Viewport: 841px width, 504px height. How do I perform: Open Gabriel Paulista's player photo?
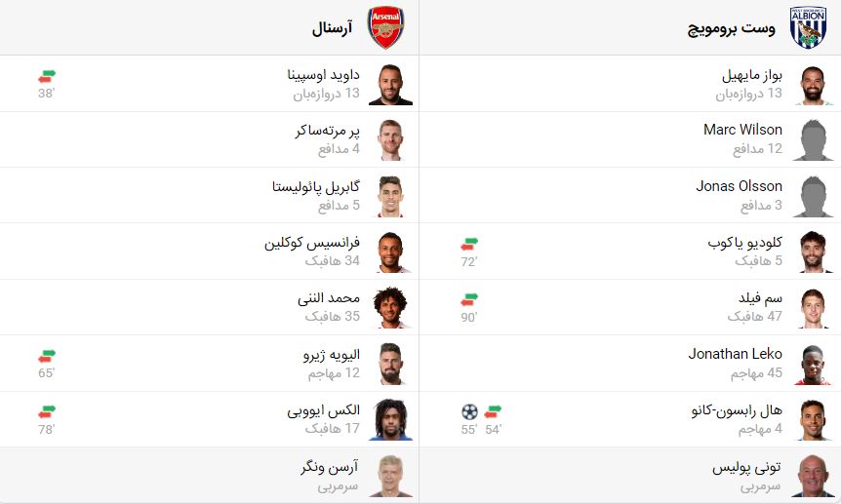pyautogui.click(x=390, y=196)
